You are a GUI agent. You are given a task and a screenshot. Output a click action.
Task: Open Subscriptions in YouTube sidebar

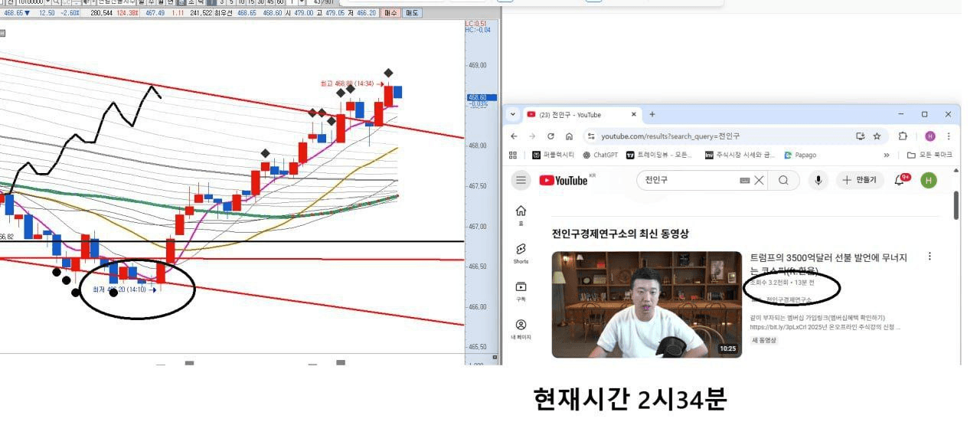tap(521, 291)
